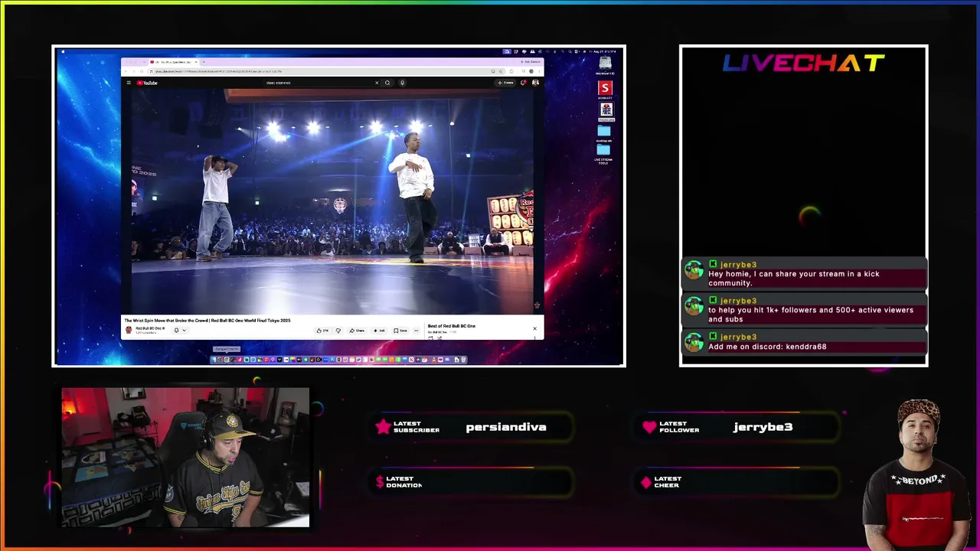Open Finder in the macOS dock
980x551 pixels.
pyautogui.click(x=215, y=360)
